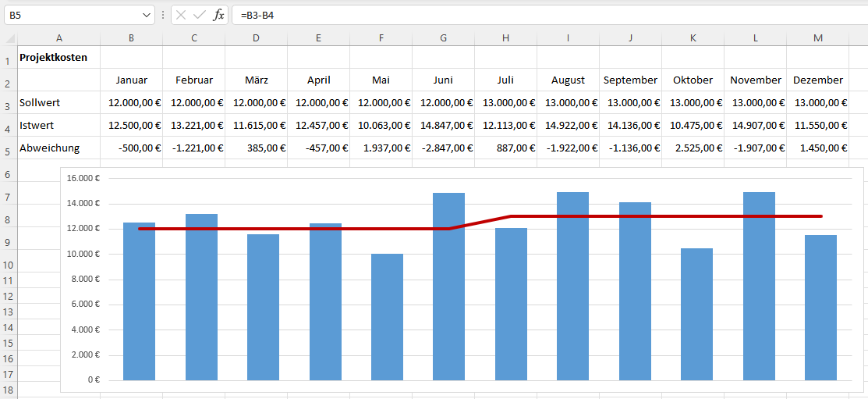Click the blue Mai bar in chart

tap(387, 320)
